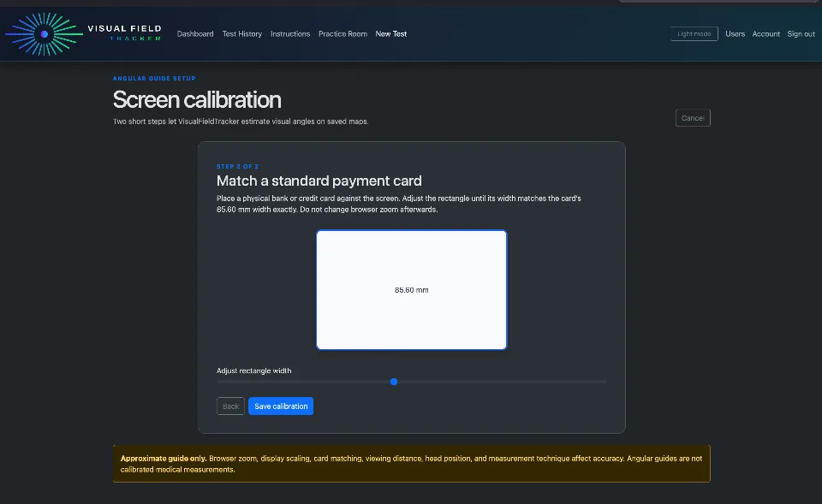Click the white 85.60 mm calibration rectangle
Screen dimensions: 822x504
point(412,290)
